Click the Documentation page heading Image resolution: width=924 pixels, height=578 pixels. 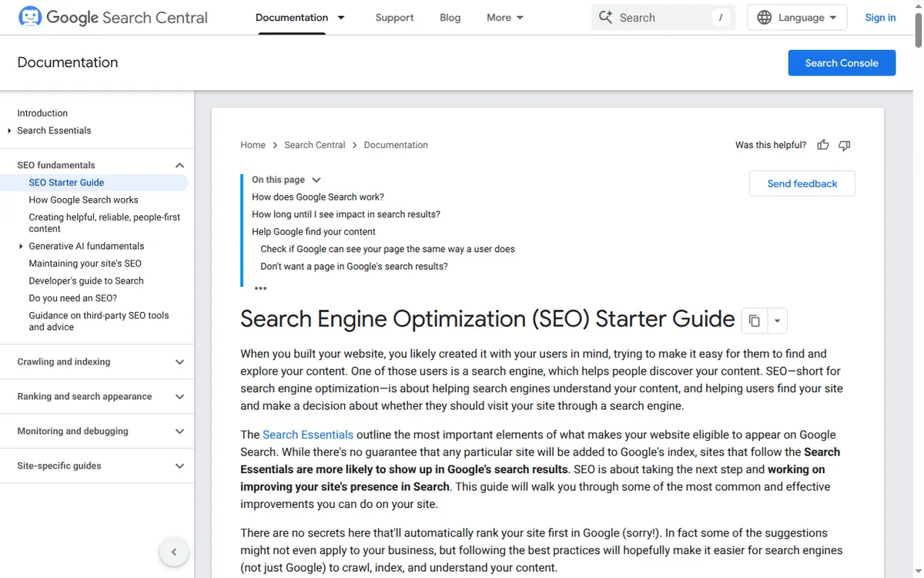coord(68,62)
